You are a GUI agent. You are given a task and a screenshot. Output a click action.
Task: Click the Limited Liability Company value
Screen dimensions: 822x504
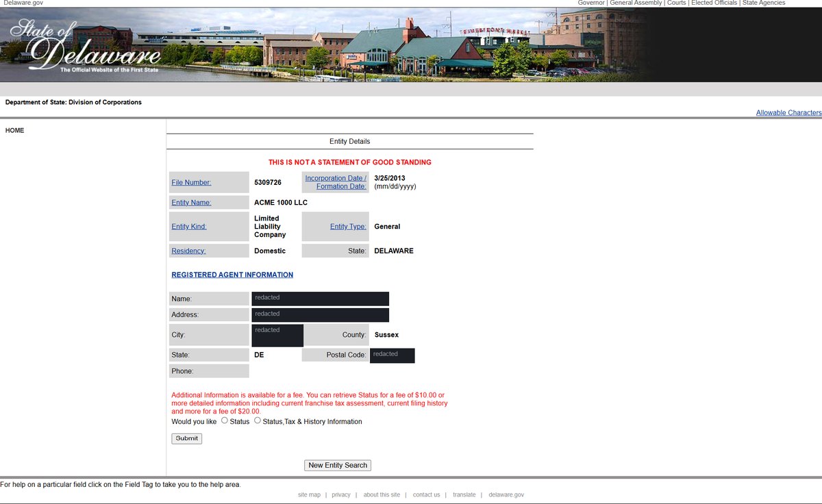(x=270, y=227)
